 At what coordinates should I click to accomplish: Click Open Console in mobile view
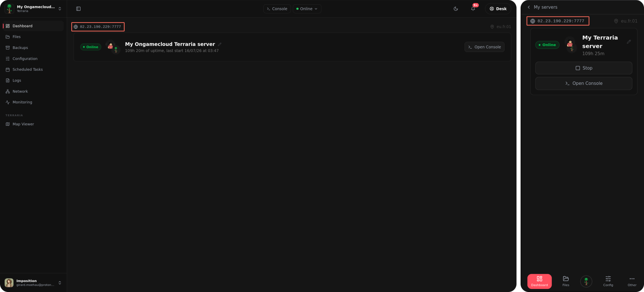(x=584, y=83)
